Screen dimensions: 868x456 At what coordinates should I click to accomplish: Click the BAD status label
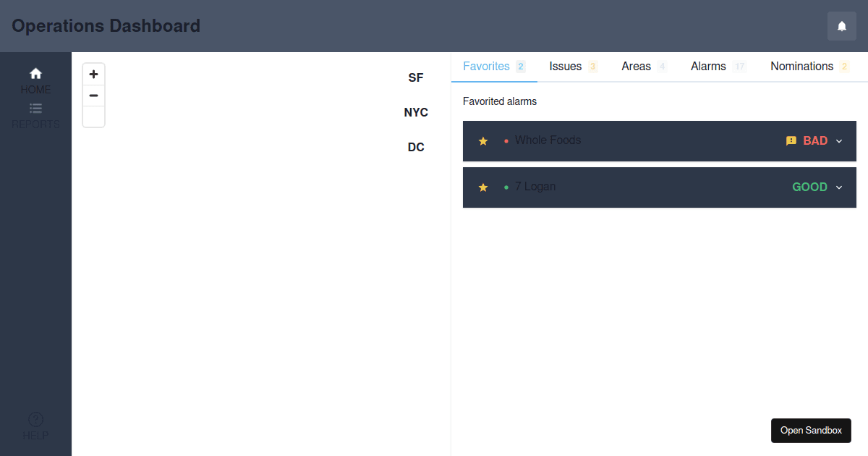point(815,141)
